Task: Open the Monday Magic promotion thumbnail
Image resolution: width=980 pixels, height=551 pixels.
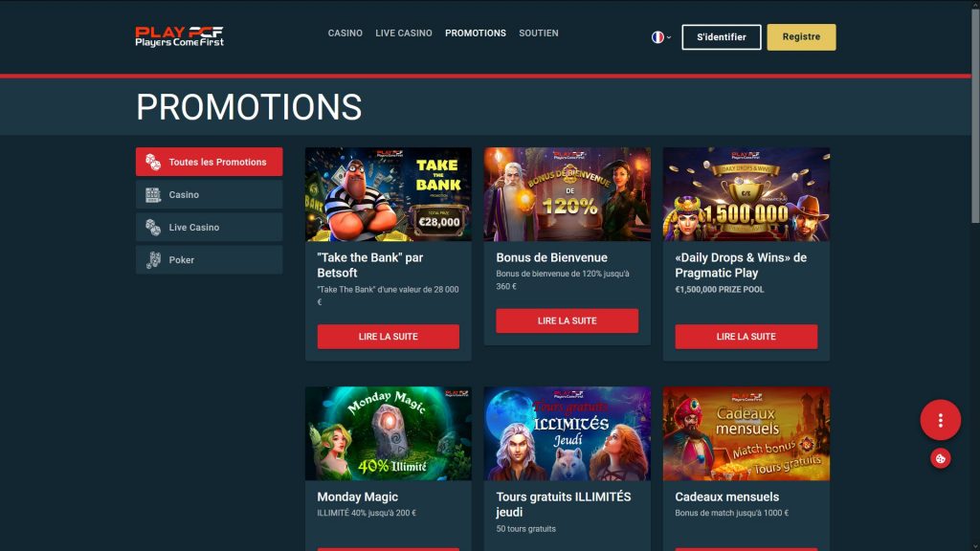Action: [389, 433]
